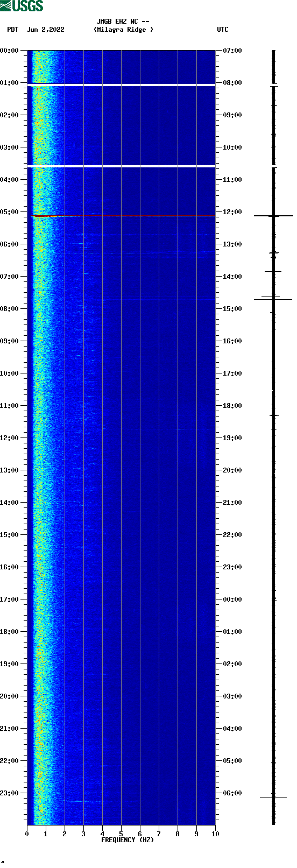Click the 05:00 PDT time label
This screenshot has width=297, height=868.
(10, 212)
